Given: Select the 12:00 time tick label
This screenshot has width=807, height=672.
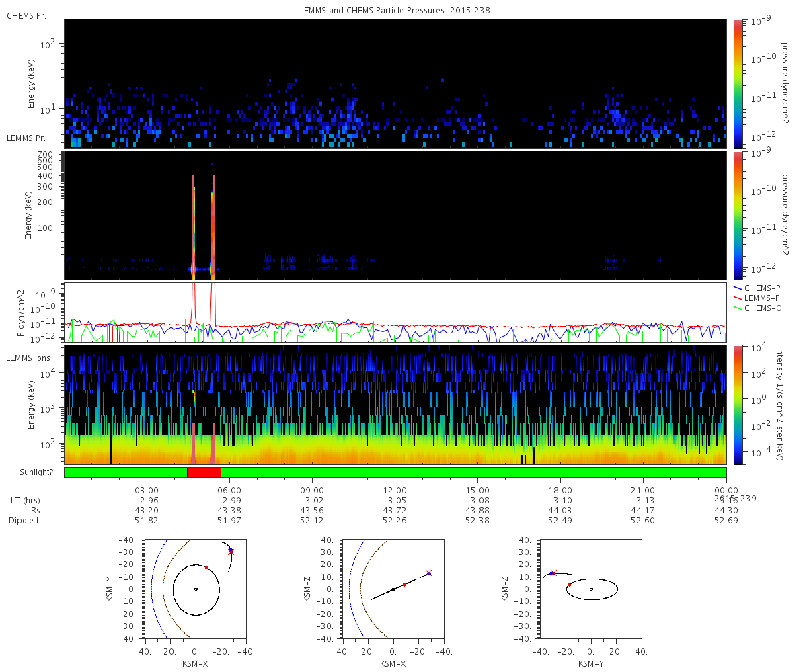Looking at the screenshot, I should [x=395, y=490].
